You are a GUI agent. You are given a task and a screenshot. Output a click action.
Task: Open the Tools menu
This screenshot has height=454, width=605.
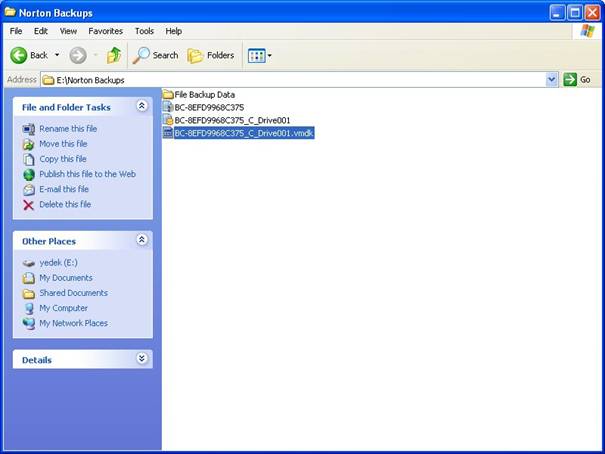144,31
